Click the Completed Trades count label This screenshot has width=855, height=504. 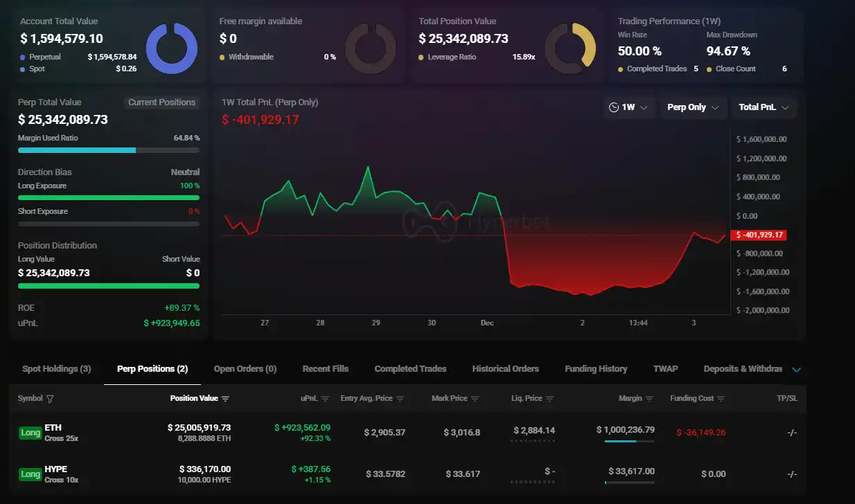657,69
